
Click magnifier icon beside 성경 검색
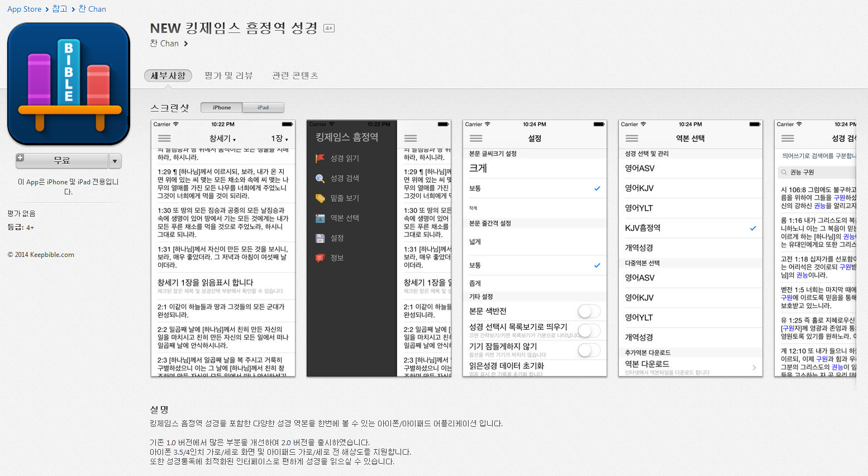click(320, 178)
